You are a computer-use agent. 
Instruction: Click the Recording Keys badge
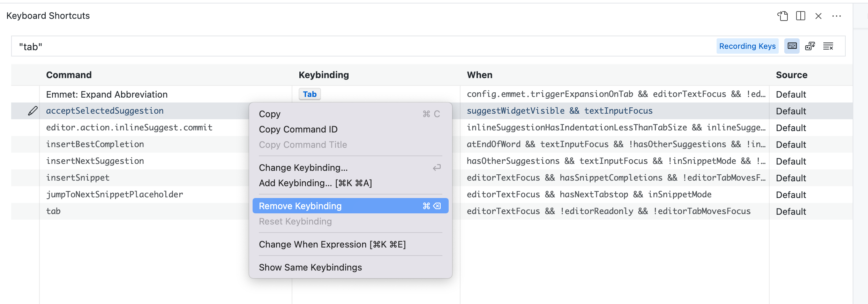click(x=747, y=46)
